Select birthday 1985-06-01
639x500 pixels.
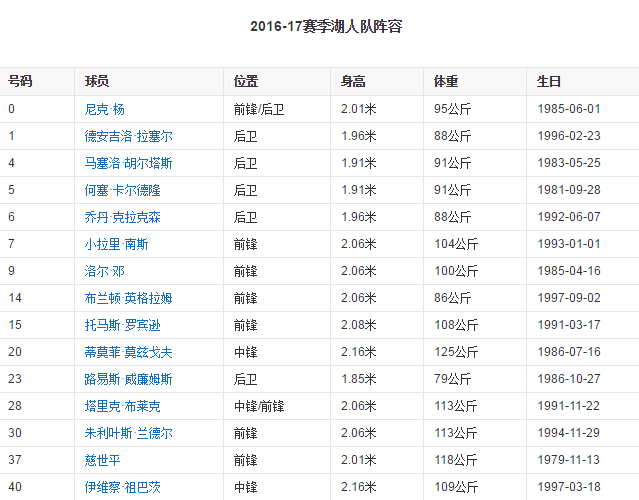569,109
